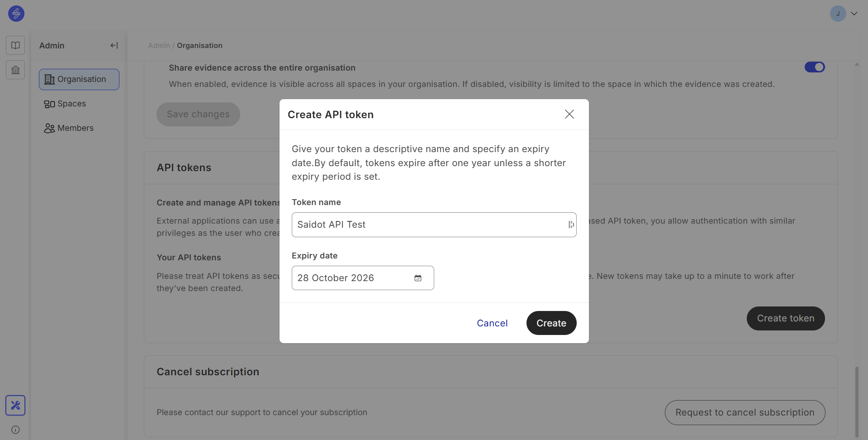Collapse the Admin sidebar panel
The height and width of the screenshot is (440, 868).
click(x=114, y=45)
